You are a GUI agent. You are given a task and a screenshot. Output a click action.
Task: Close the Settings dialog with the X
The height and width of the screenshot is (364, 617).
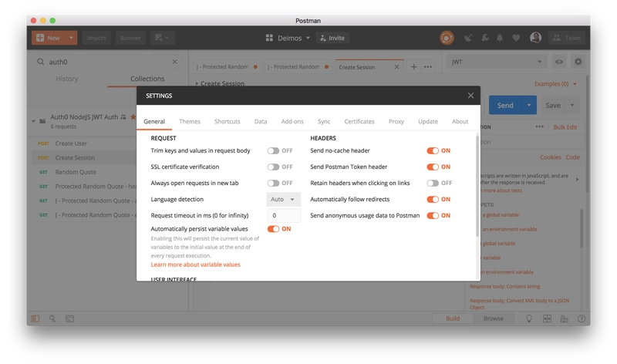(x=470, y=96)
